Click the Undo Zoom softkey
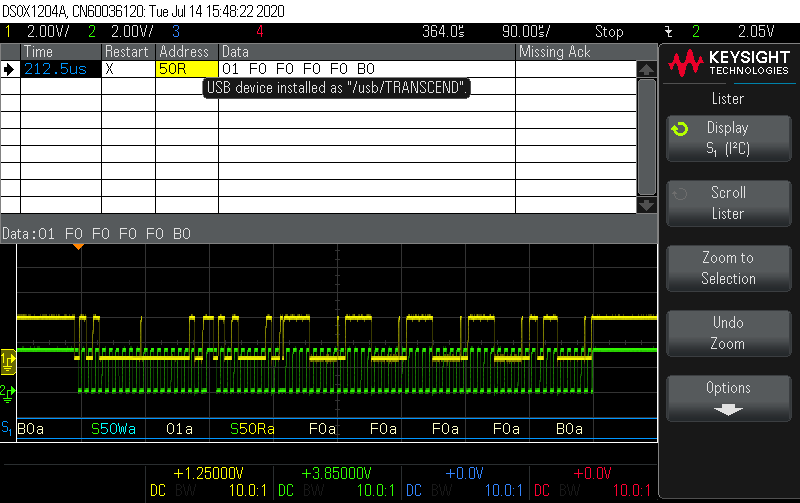This screenshot has height=503, width=800. tap(729, 333)
